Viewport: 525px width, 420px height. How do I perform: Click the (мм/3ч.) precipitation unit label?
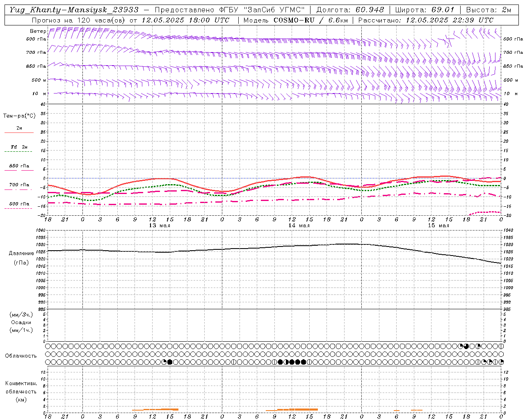pos(21,315)
